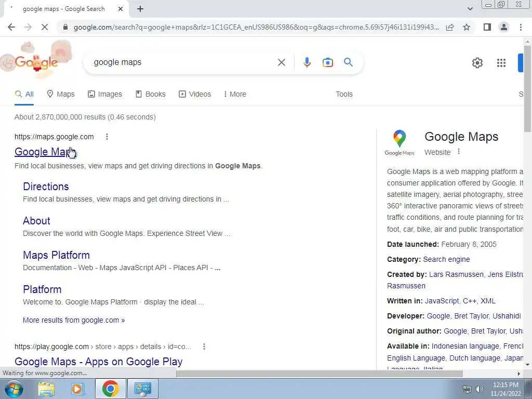Viewport: 532px width, 399px height.
Task: Search by image with the camera icon
Action: (327, 62)
